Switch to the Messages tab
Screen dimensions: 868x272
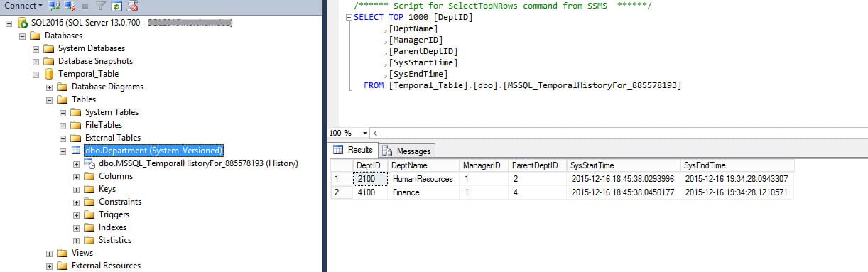pyautogui.click(x=407, y=151)
